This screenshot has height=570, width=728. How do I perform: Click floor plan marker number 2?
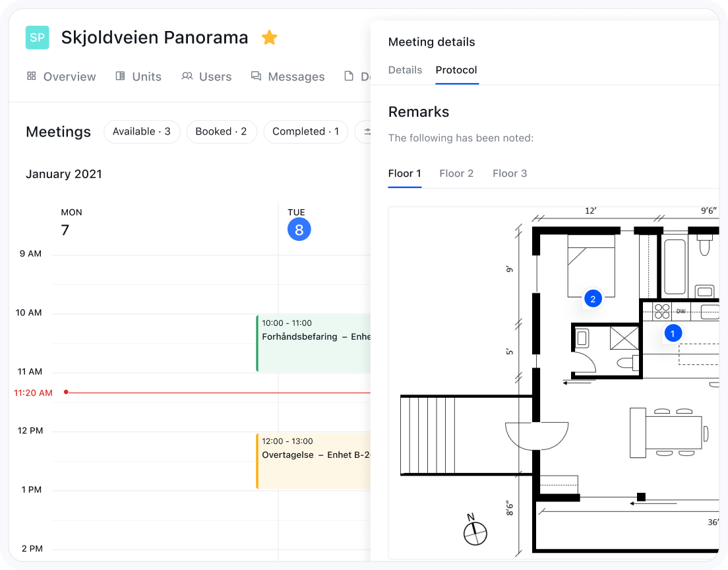coord(592,299)
